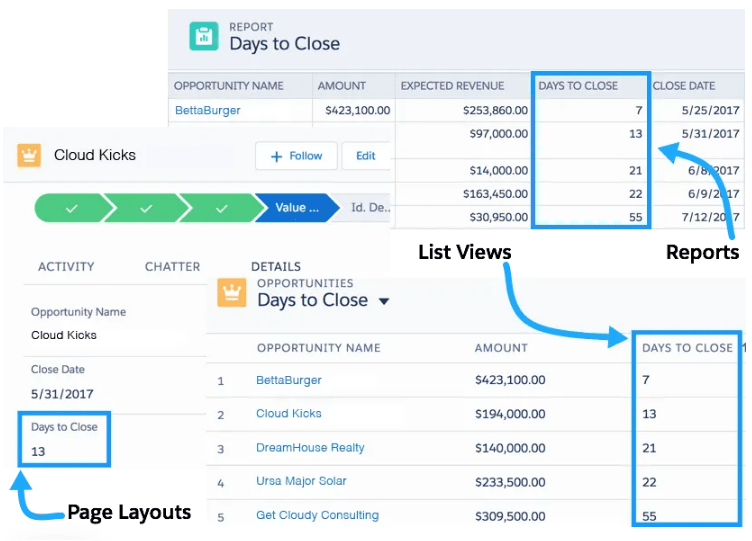Click the $140,000.00 amount cell
The width and height of the screenshot is (752, 541).
pyautogui.click(x=510, y=448)
